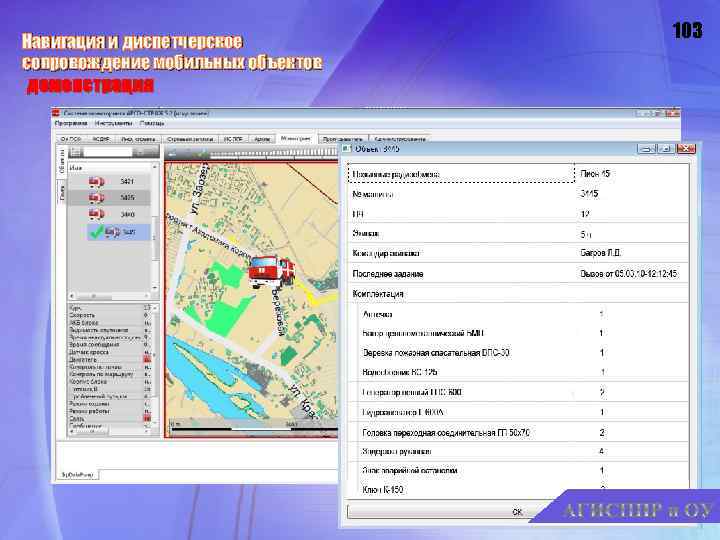Image resolution: width=720 pixels, height=540 pixels.
Task: Click the Скорость parameter row
Action: pyautogui.click(x=109, y=315)
